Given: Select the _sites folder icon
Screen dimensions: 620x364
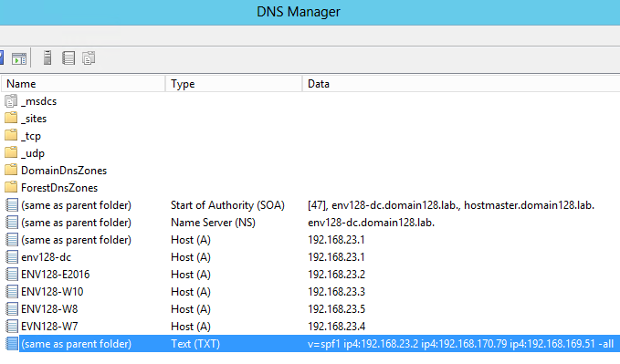Looking at the screenshot, I should coord(11,119).
